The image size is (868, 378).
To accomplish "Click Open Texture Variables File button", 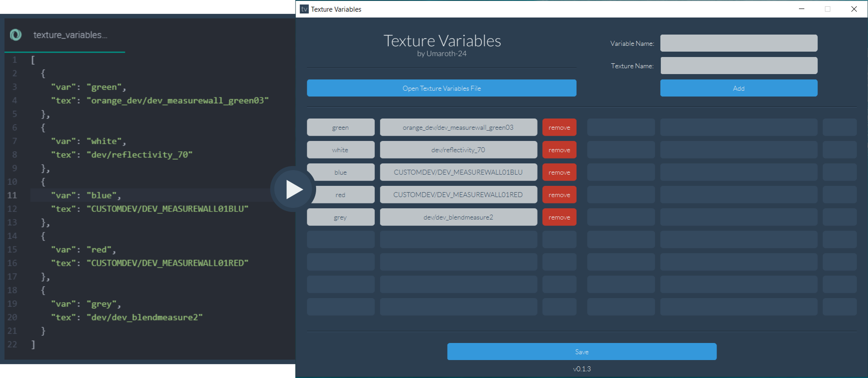I will 442,88.
